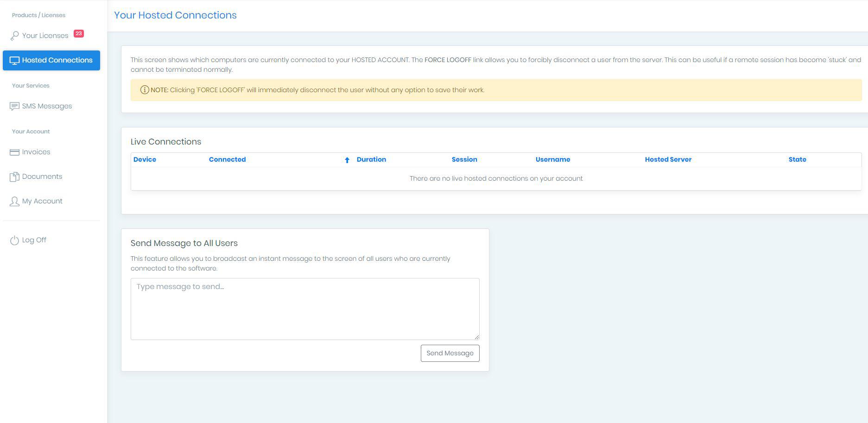This screenshot has height=423, width=868.
Task: Click the Log Off power icon
Action: pyautogui.click(x=14, y=240)
